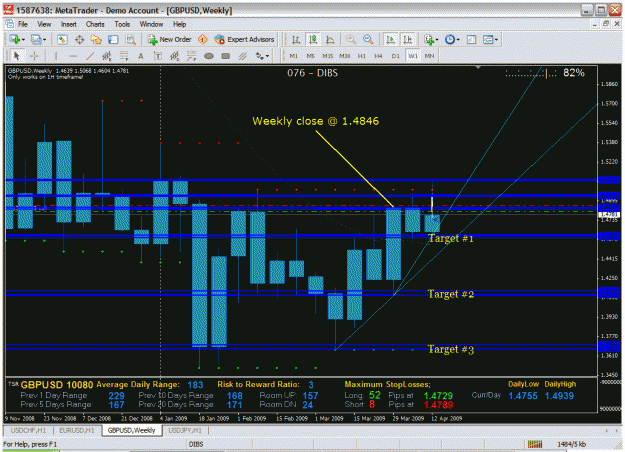Expand the Profiles dropdown arrow
This screenshot has height=452, width=625.
44,40
